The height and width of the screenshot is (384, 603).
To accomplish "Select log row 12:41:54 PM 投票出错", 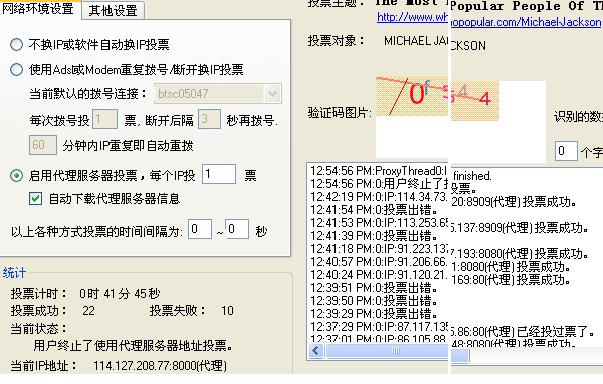I will click(374, 210).
